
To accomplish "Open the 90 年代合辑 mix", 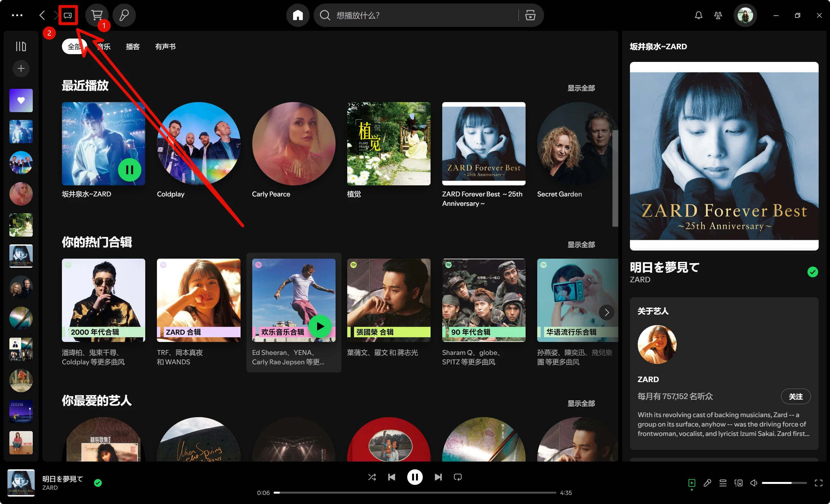I will click(x=484, y=312).
